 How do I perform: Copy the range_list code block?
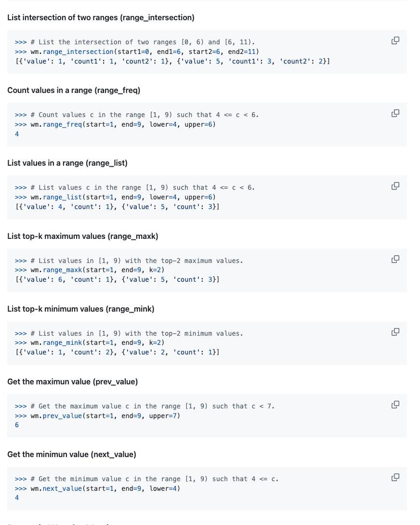tap(395, 186)
